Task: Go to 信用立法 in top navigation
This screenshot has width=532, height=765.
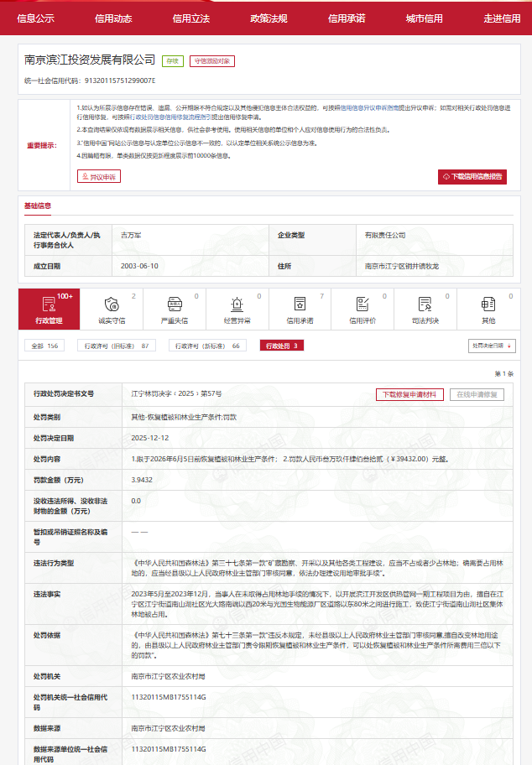Action: [x=191, y=18]
